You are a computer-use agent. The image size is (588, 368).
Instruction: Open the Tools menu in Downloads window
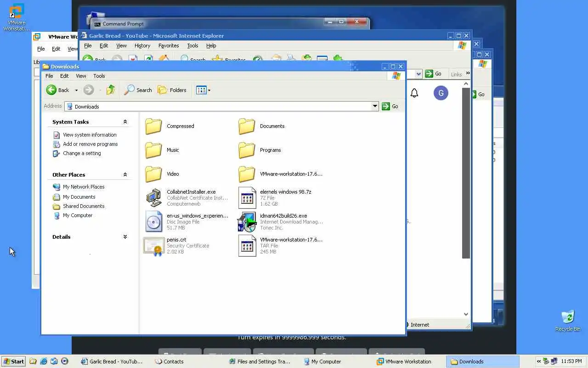click(x=99, y=76)
